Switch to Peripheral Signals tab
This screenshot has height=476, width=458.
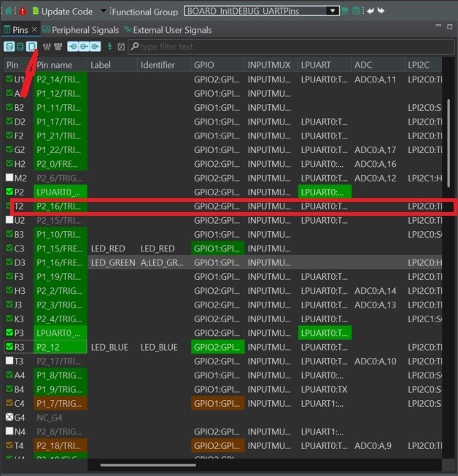[x=81, y=30]
